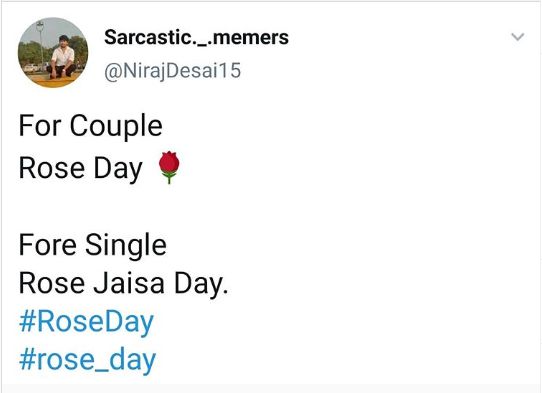The width and height of the screenshot is (542, 393).
Task: Click the person in the avatar photo
Action: 62,56
